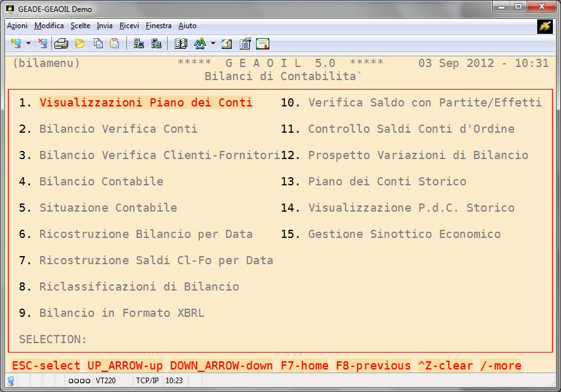
Task: Click the VT220 terminal type status cell
Action: tap(105, 380)
